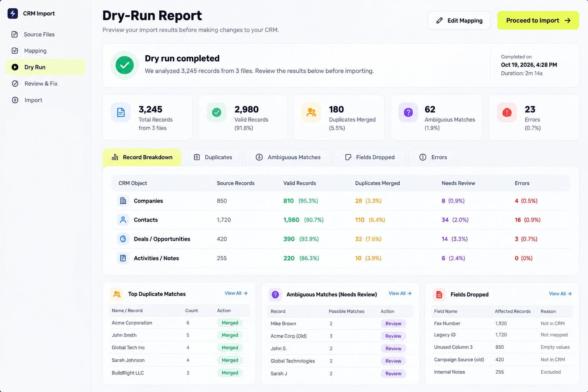Click the Ambiguous Matches panel question icon

(275, 294)
